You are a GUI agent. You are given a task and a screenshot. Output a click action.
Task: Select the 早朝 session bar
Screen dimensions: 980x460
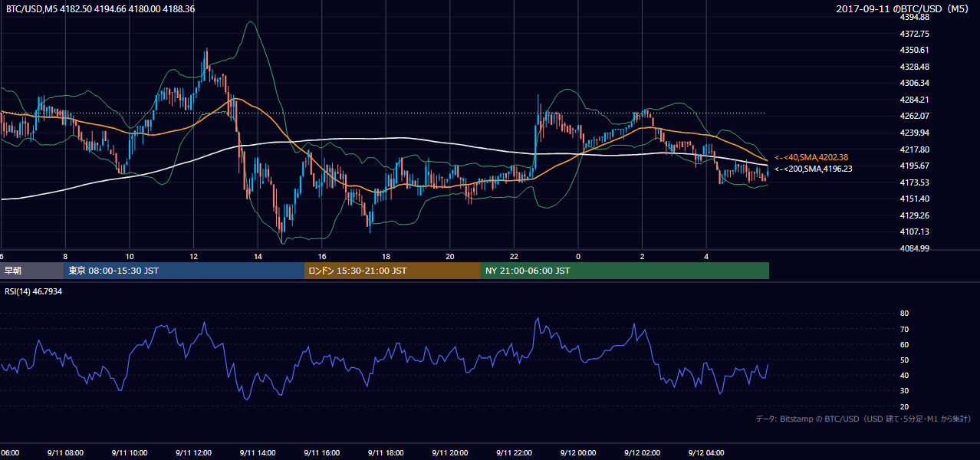(32, 271)
